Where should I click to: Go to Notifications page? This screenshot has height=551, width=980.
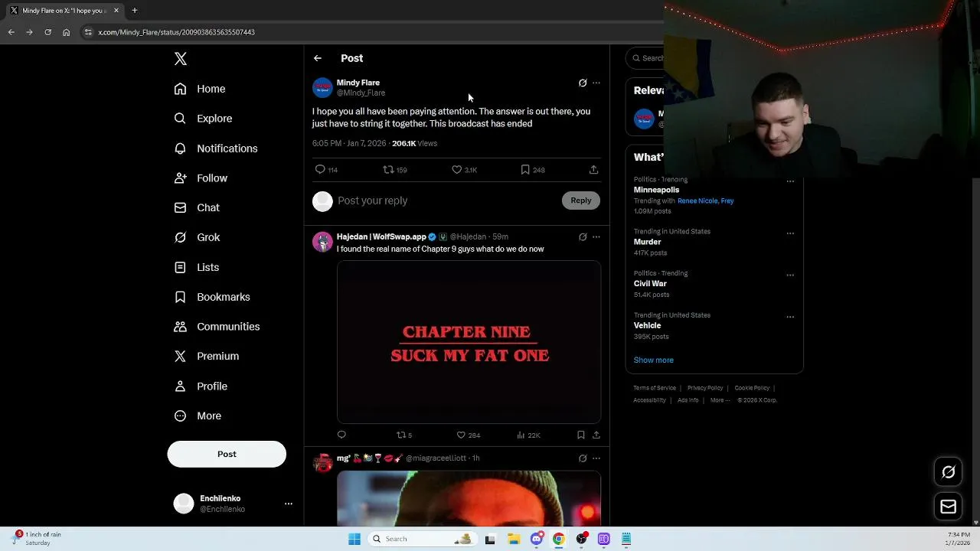(x=216, y=148)
